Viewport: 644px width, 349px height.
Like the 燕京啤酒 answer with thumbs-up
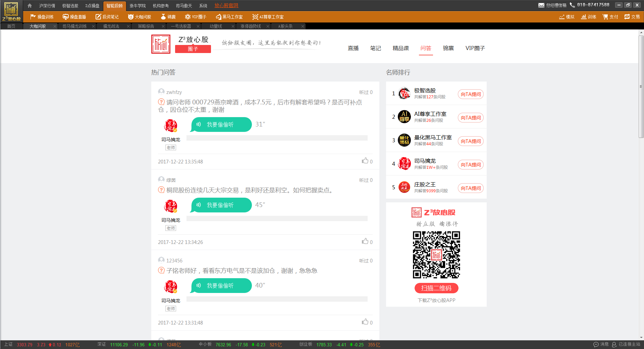365,161
